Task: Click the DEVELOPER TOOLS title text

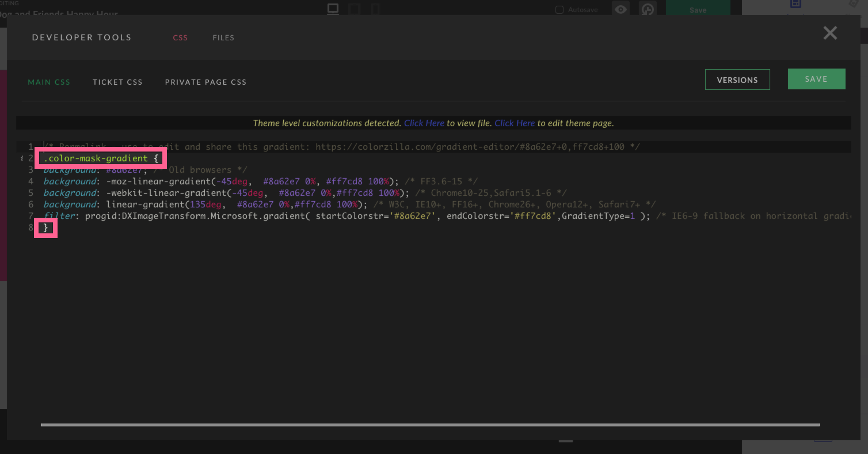Action: point(82,37)
